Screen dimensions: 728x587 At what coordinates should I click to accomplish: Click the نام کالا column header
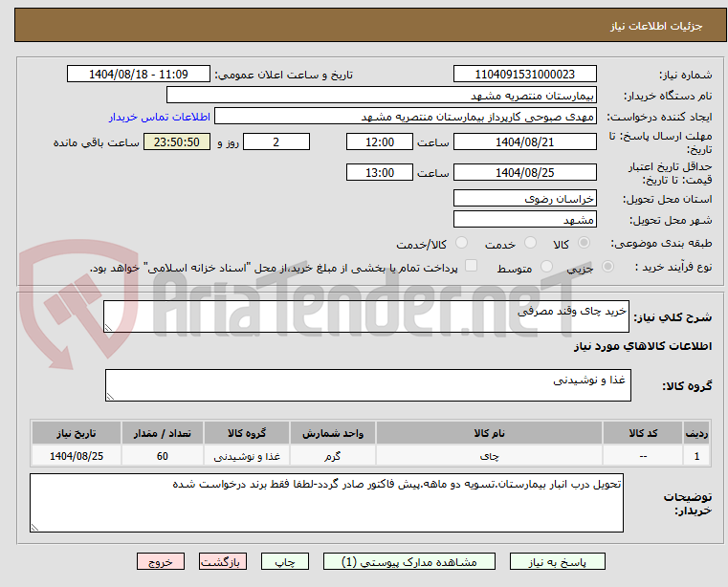(x=489, y=433)
